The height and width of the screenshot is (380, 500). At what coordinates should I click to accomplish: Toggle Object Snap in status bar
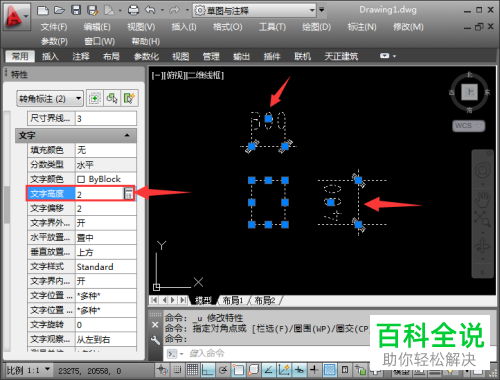[238, 369]
